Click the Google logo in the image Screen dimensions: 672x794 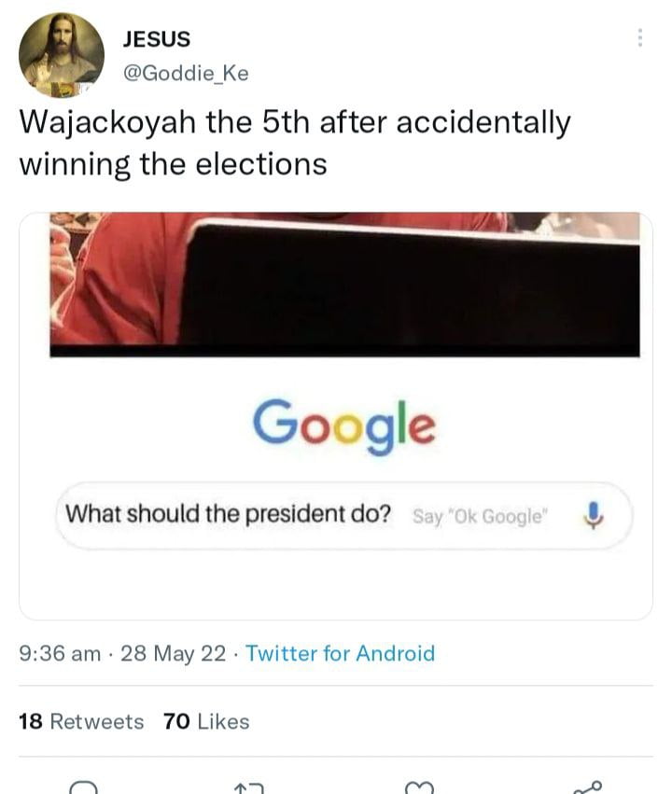point(343,425)
